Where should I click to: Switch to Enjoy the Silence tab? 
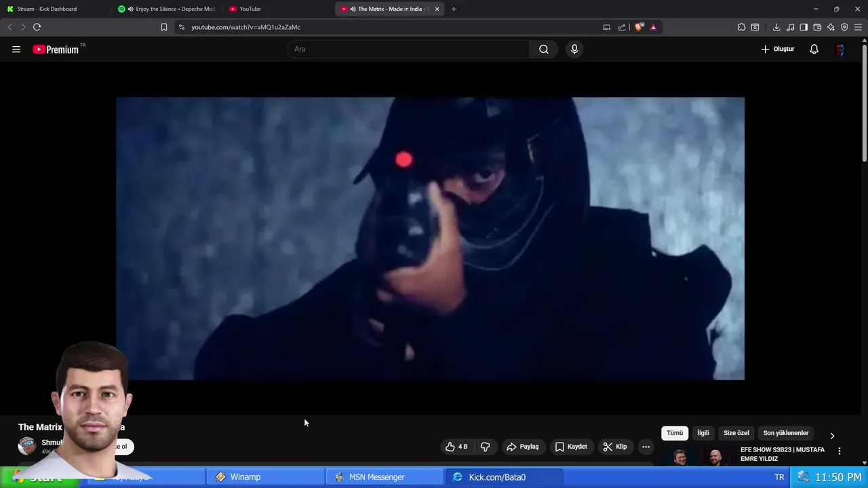(x=167, y=9)
